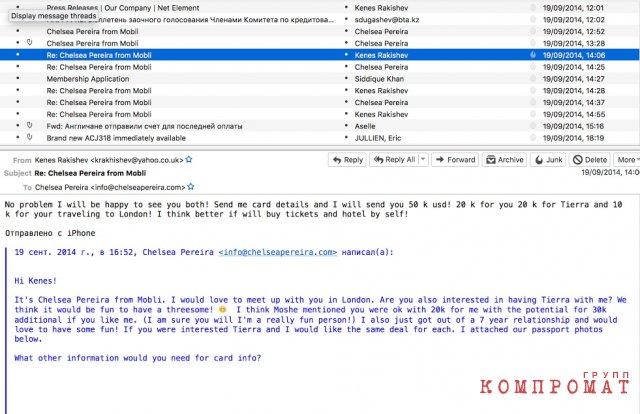Image resolution: width=640 pixels, height=414 pixels.
Task: Select 'Re: Chelsea Pereira from Mobli' at 14:55
Action: tap(99, 114)
